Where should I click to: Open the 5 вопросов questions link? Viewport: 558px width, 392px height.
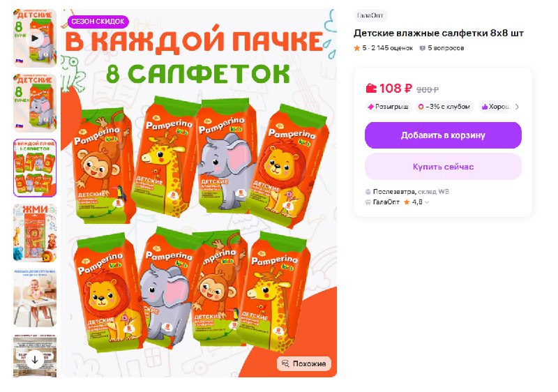(442, 48)
